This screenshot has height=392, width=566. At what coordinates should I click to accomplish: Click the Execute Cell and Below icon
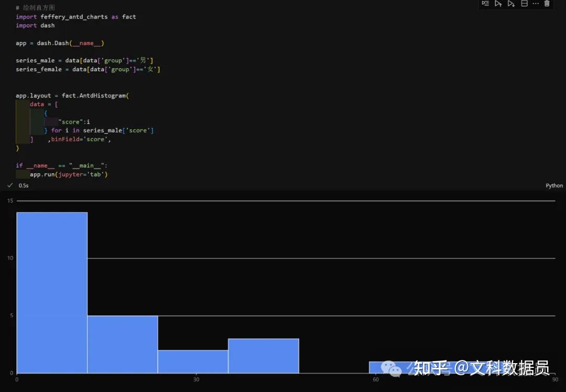(512, 4)
